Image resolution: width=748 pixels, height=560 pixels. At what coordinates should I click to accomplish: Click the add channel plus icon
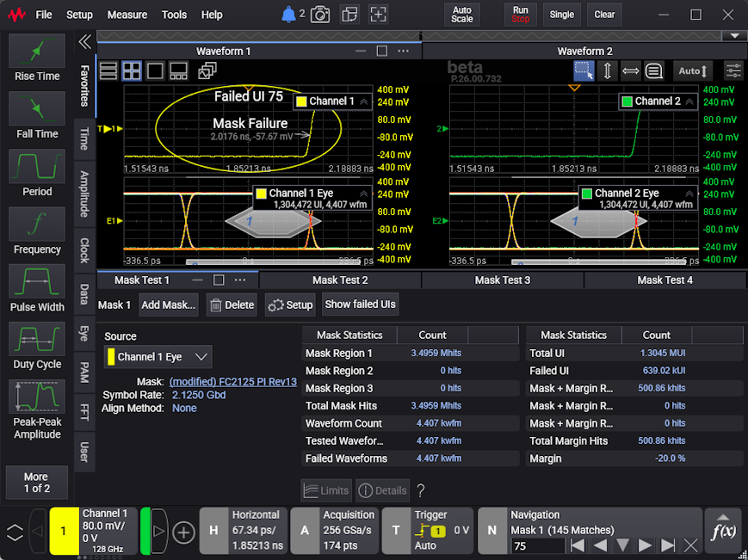(183, 532)
